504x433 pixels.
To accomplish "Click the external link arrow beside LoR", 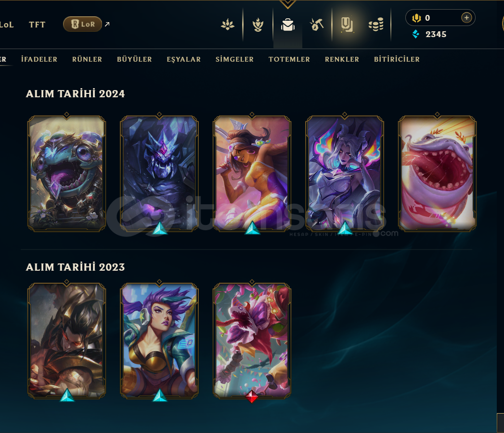I will (x=107, y=24).
